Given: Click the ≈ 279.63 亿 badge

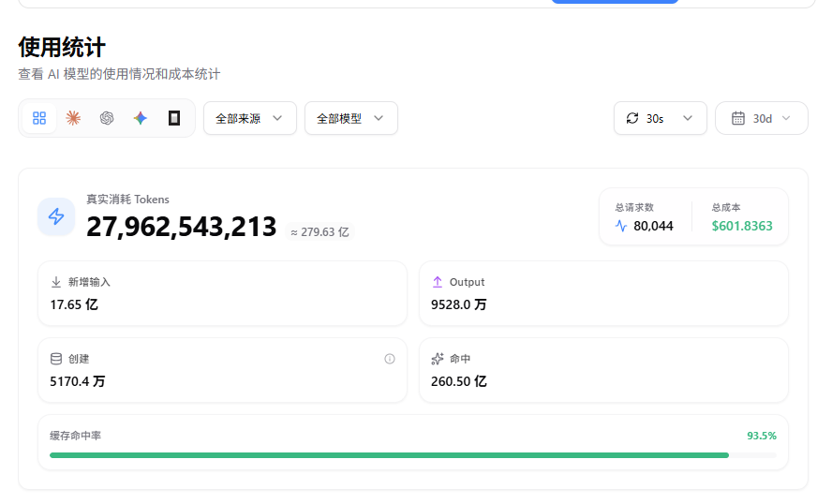Looking at the screenshot, I should coord(319,231).
